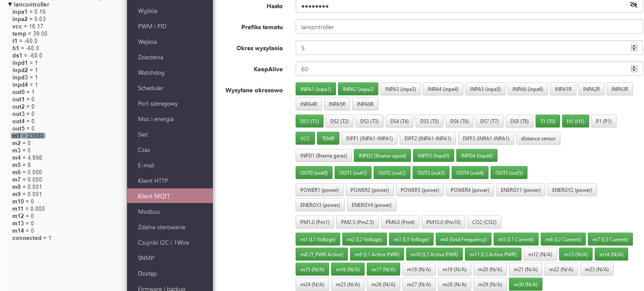Go to Moc i energia section

coord(156,119)
